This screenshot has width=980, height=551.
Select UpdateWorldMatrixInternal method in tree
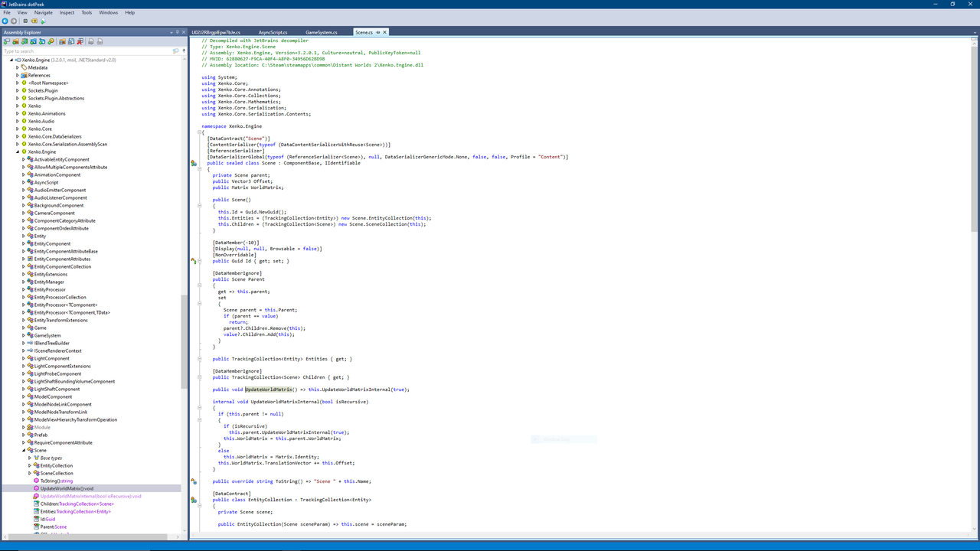(90, 496)
